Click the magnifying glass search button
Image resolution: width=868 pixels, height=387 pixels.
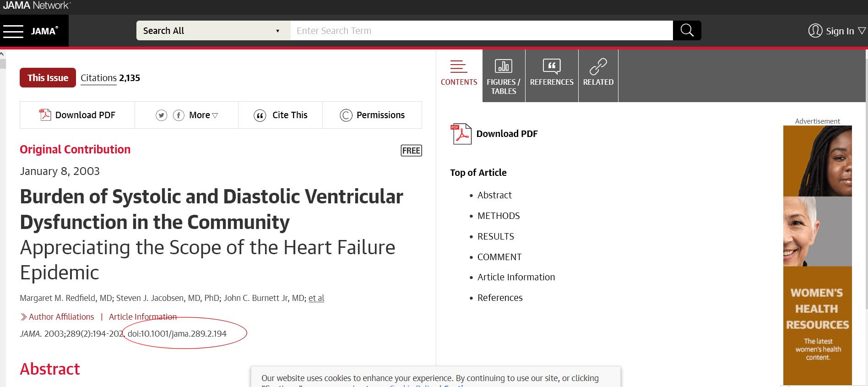pos(687,31)
